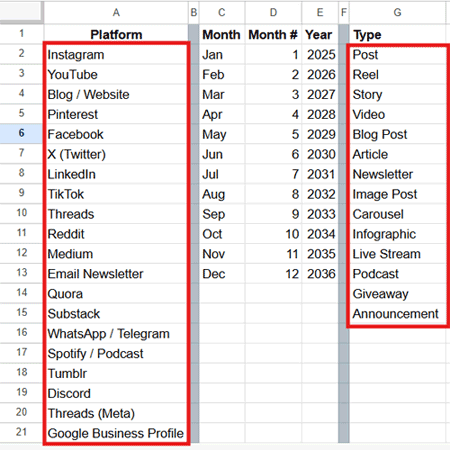Select column E header
The width and height of the screenshot is (450, 450).
tap(320, 12)
